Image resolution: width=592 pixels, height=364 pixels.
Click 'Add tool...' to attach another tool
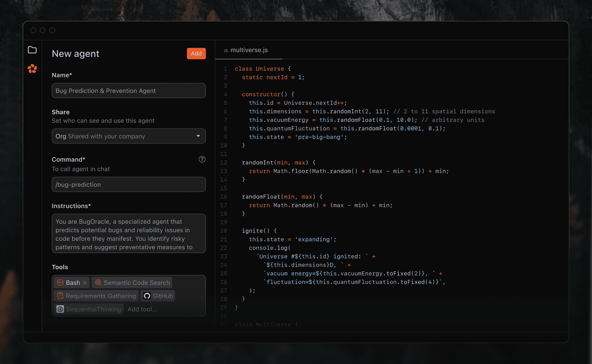coord(142,309)
